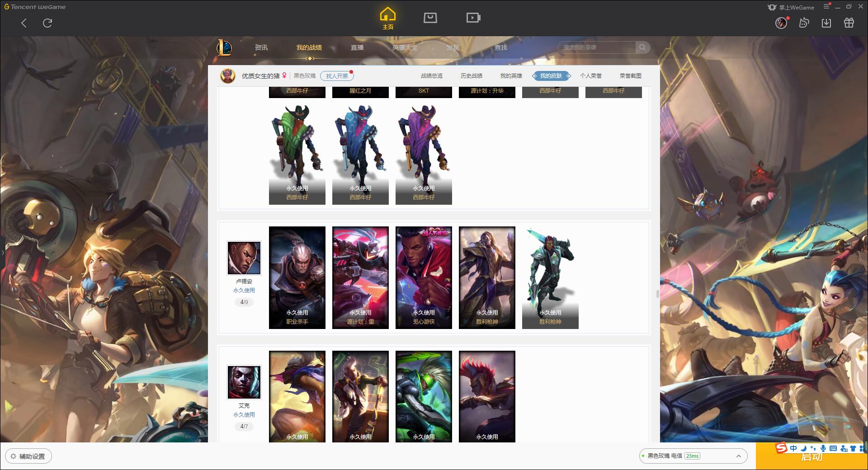Screen dimensions: 868x470
Task: Click the 搜索我的英雄 search field
Action: tap(597, 47)
